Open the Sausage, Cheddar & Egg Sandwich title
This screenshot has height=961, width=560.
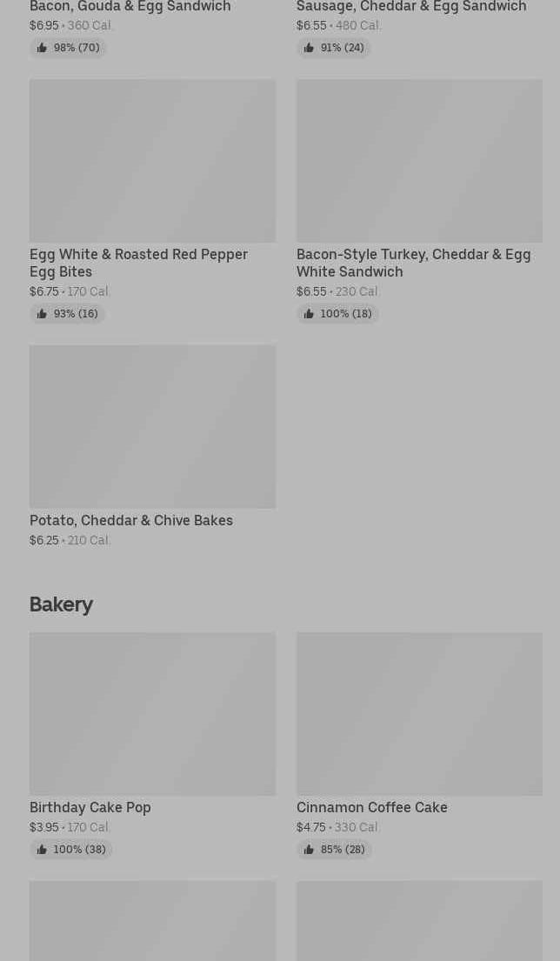point(411,7)
